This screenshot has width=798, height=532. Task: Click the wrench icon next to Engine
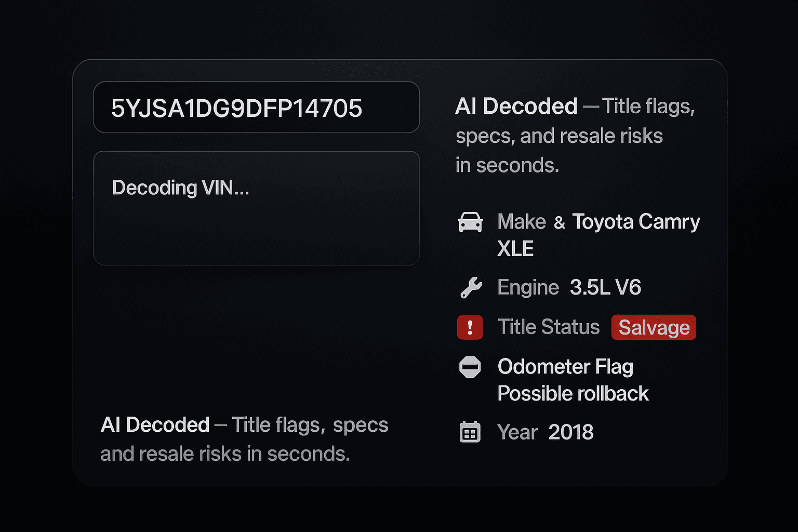tap(471, 287)
